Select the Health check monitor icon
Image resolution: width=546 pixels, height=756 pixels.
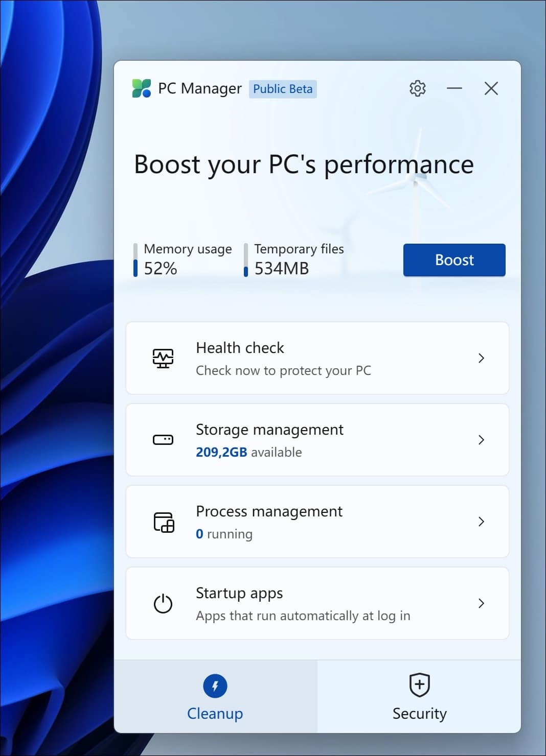pos(163,358)
